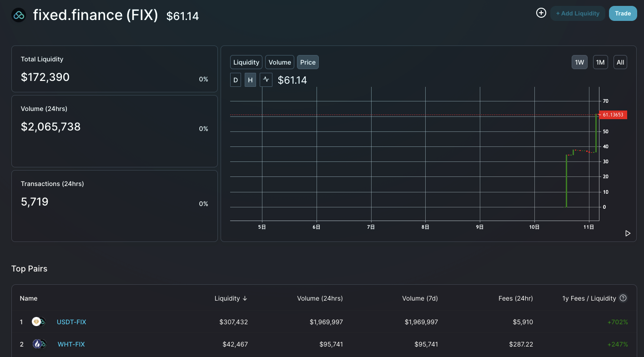The image size is (644, 357).
Task: Switch chart to line view icon
Action: 266,80
